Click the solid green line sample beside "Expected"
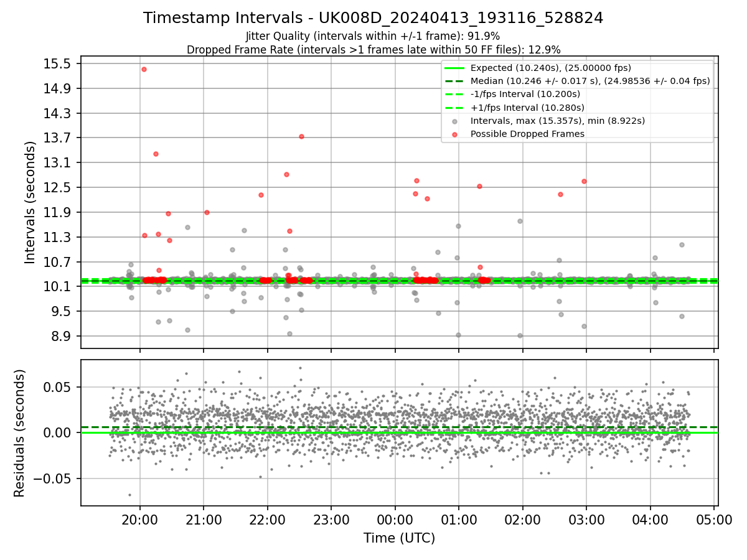Viewport: 747px width, 560px height. coord(455,68)
